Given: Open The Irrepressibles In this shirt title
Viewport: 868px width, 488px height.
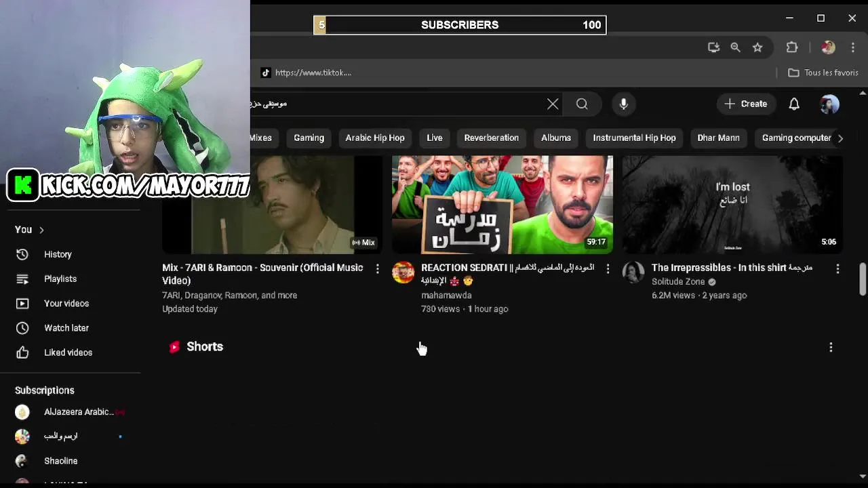Looking at the screenshot, I should tap(732, 268).
